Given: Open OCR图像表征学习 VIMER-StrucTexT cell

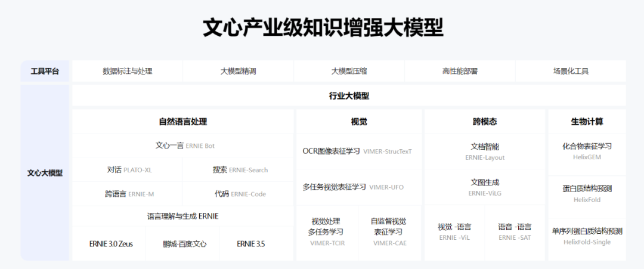Looking at the screenshot, I should 357,151.
